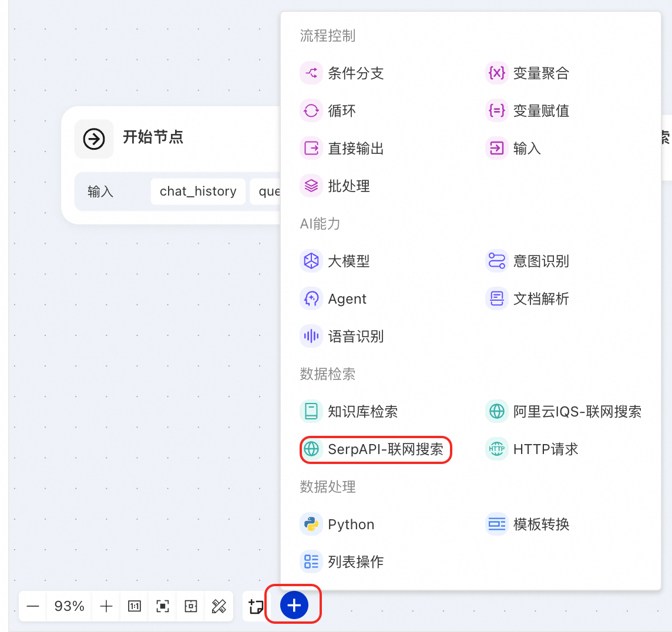Screen dimensions: 672x632
Task: Choose 知识库检索 menu entry
Action: click(x=350, y=411)
